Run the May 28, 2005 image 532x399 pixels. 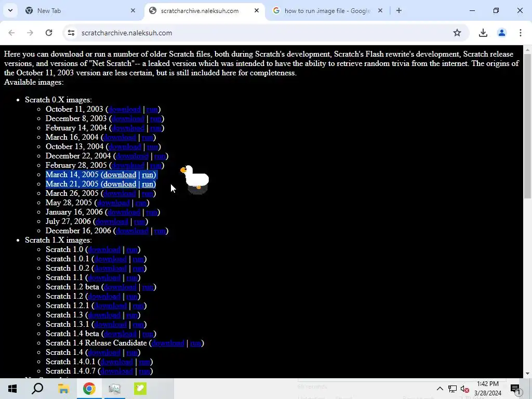coord(141,203)
